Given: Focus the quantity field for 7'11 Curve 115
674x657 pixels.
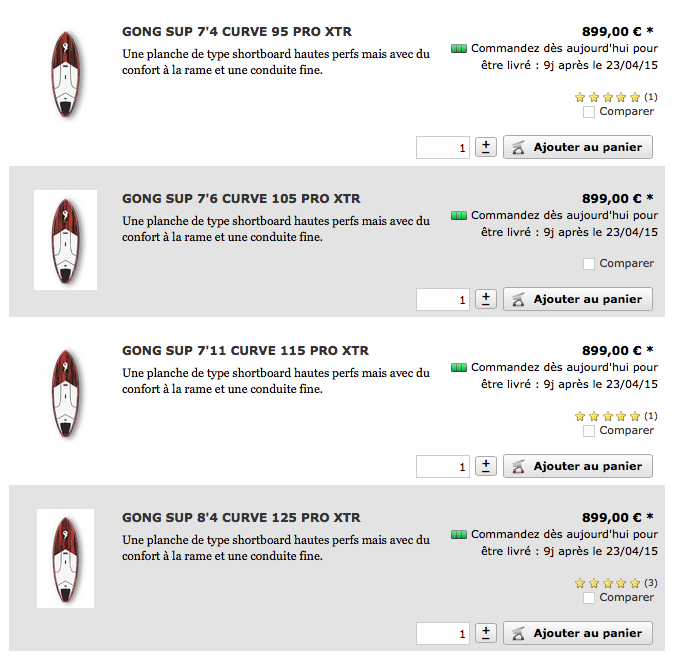Looking at the screenshot, I should pos(442,467).
